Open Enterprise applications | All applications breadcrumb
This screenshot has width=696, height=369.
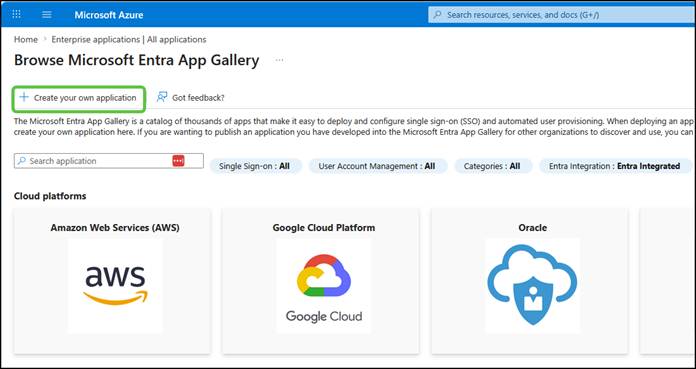pos(129,40)
